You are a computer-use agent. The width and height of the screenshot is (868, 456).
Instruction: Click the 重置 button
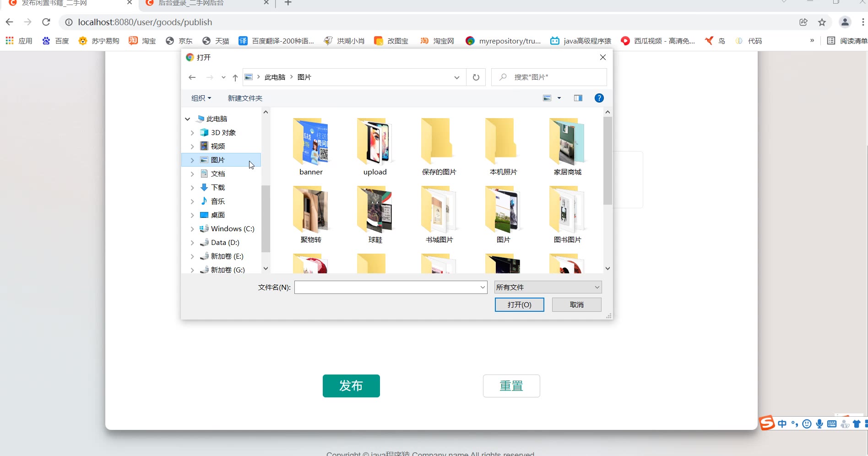511,386
